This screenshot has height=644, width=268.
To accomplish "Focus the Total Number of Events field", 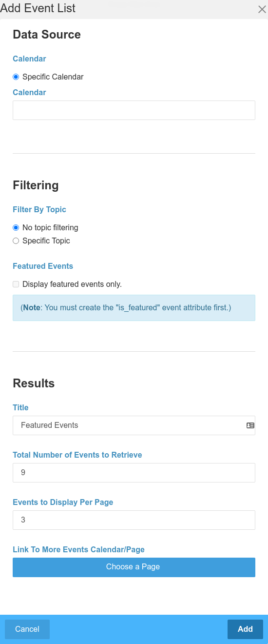I will (134, 473).
